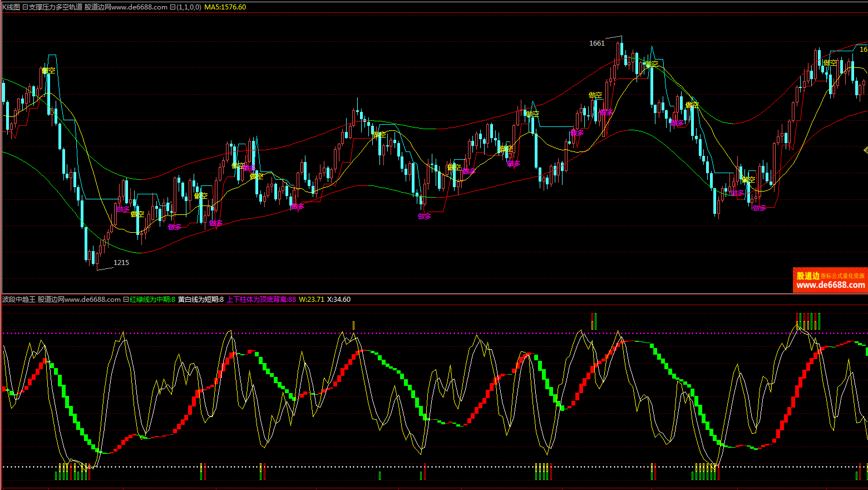Click the yellow diamond marker on right edge
Viewport: 868px width, 490px height.
[x=865, y=150]
